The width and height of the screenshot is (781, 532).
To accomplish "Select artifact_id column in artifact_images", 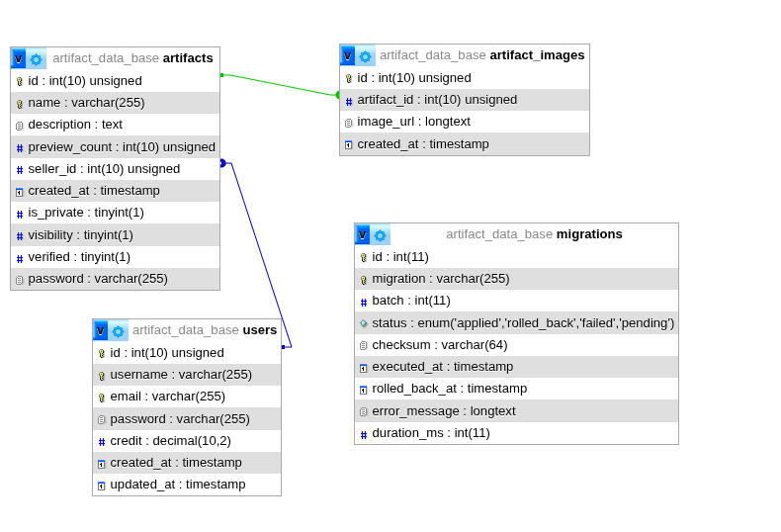I will [437, 100].
